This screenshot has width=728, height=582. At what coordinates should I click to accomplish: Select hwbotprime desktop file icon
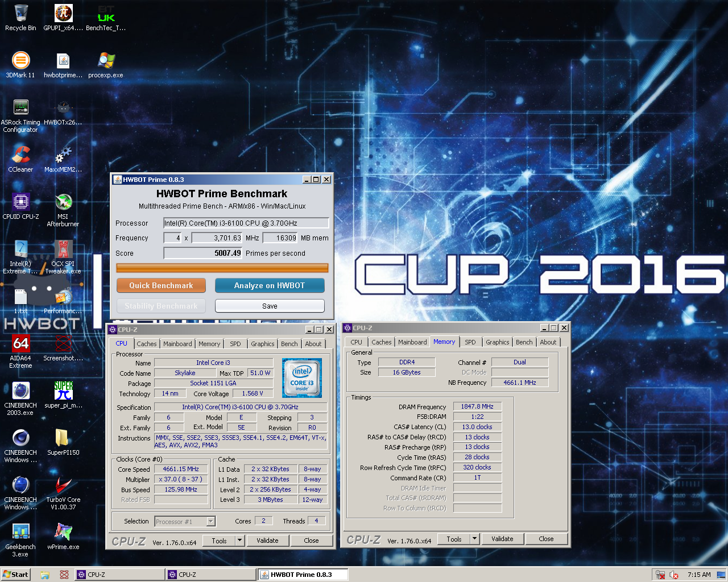(x=63, y=64)
